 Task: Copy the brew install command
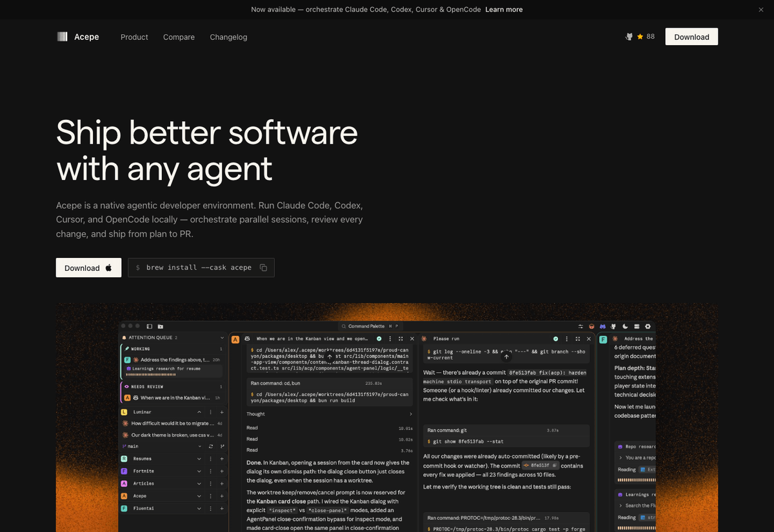tap(263, 268)
